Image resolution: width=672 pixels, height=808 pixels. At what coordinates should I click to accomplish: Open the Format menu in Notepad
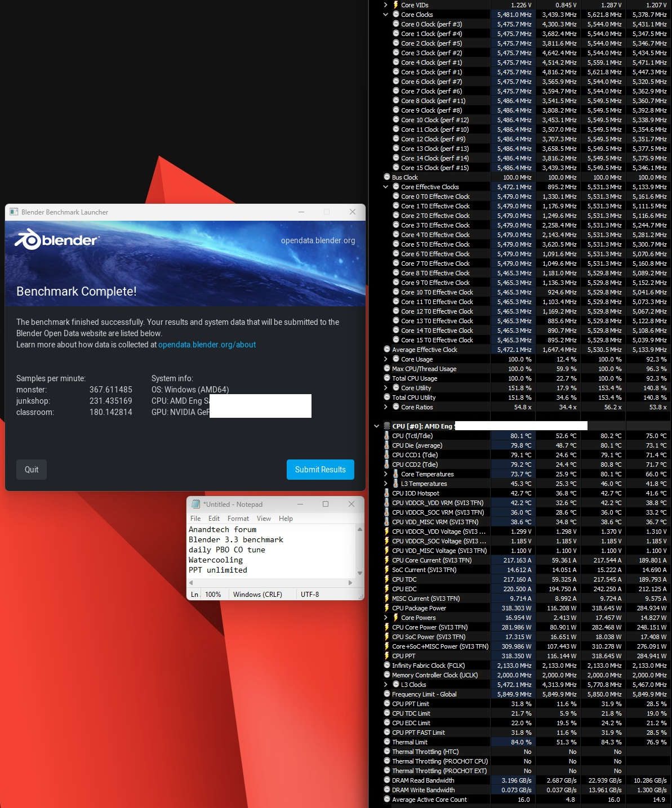[238, 518]
